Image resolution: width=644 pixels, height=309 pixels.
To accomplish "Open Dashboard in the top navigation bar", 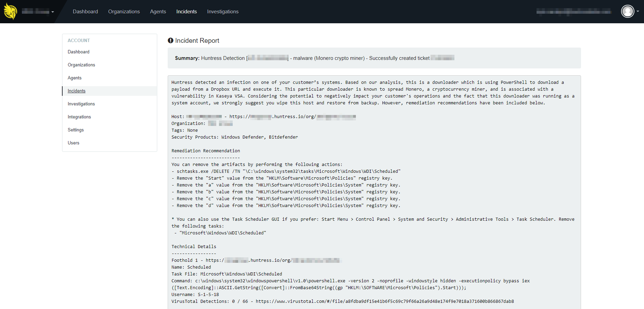I will pyautogui.click(x=85, y=12).
